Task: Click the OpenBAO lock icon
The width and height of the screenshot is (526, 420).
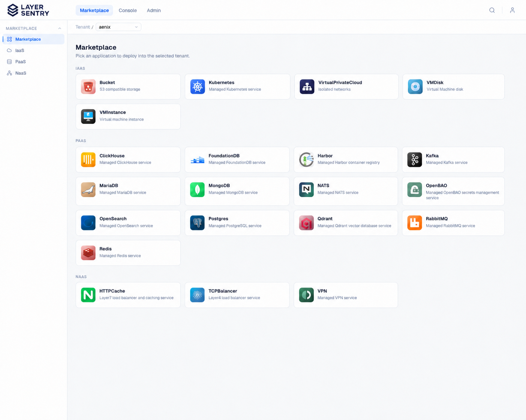Action: 415,190
